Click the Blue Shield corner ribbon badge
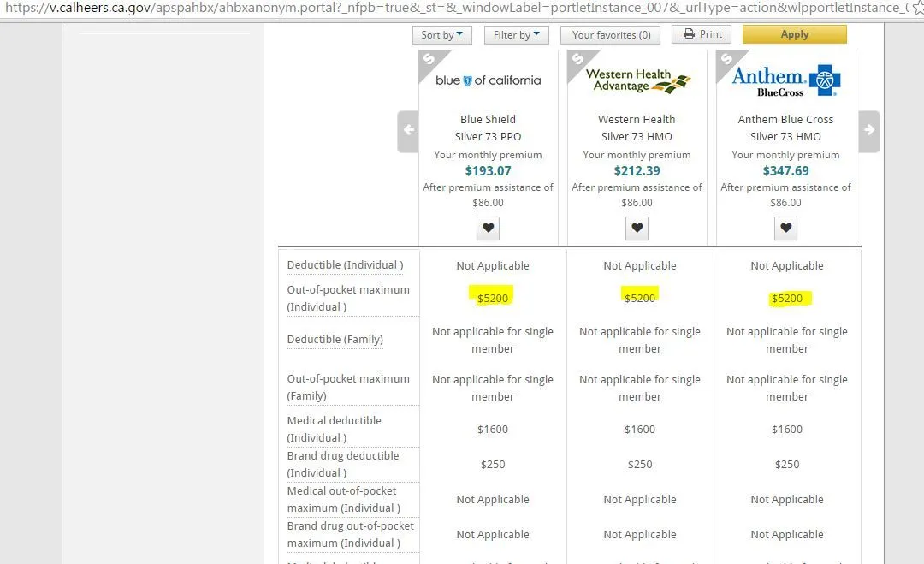This screenshot has width=924, height=564. [430, 62]
